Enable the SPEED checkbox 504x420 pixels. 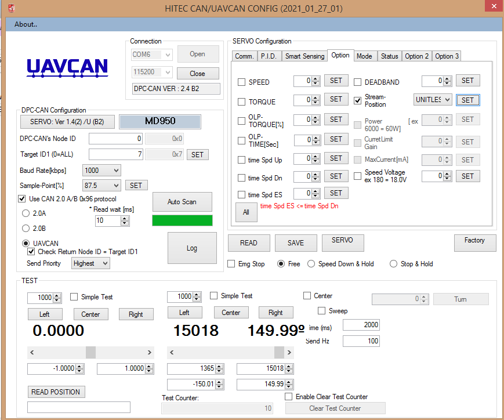(x=241, y=82)
